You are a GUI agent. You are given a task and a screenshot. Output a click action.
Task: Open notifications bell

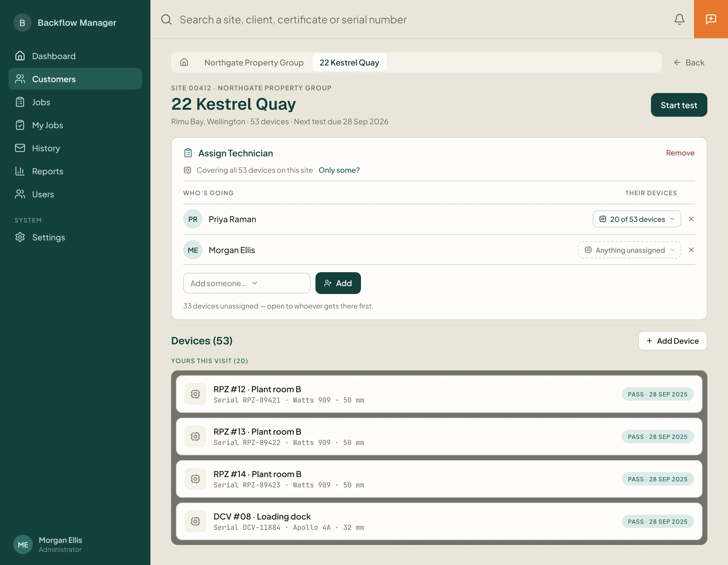tap(679, 19)
